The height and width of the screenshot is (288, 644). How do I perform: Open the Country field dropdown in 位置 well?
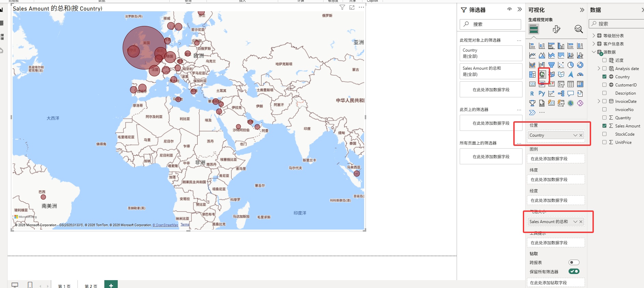coord(575,135)
